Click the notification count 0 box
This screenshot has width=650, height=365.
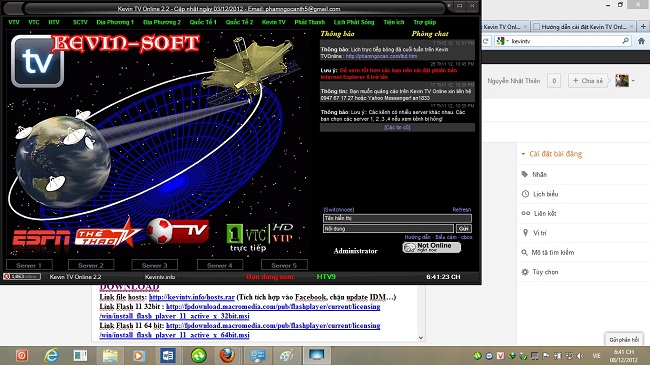554,81
